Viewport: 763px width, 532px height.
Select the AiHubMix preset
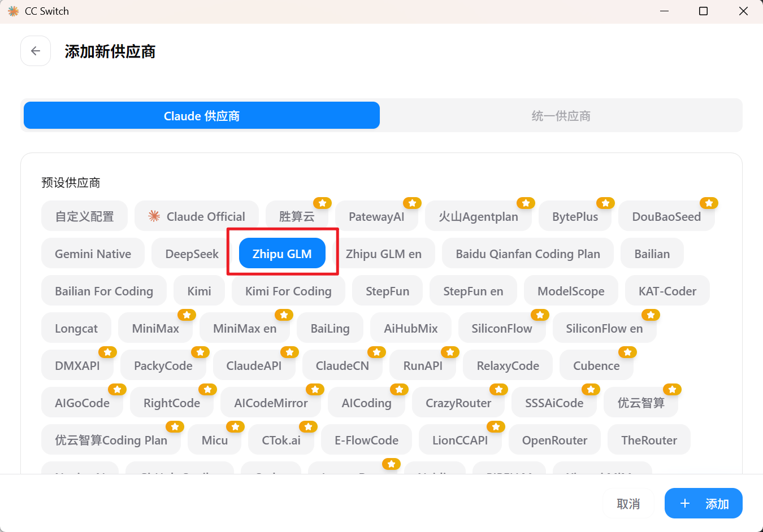pyautogui.click(x=411, y=328)
